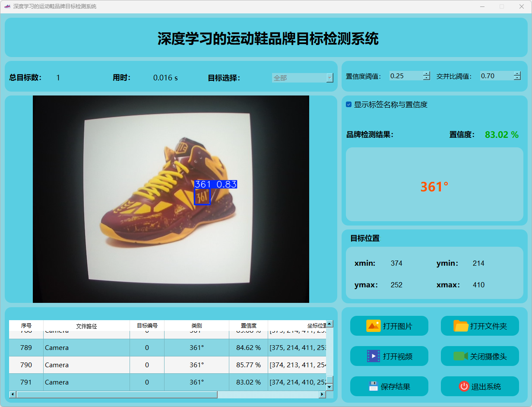This screenshot has height=407, width=532.
Task: Click 361° category cell in row 791
Action: click(x=196, y=382)
